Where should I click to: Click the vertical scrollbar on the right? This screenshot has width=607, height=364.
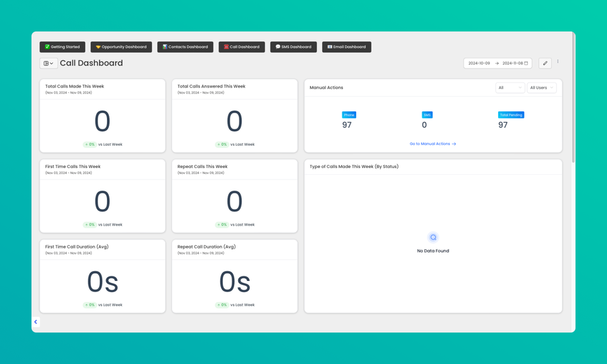click(573, 99)
